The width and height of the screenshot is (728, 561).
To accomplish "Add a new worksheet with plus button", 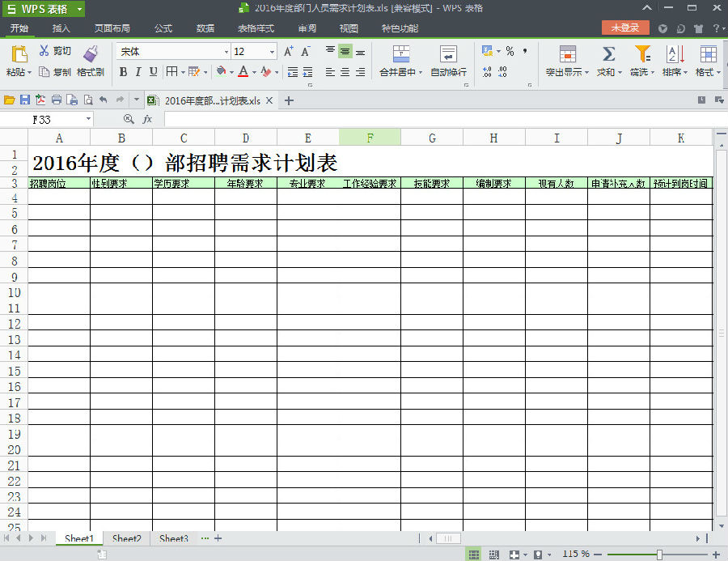I will [218, 538].
